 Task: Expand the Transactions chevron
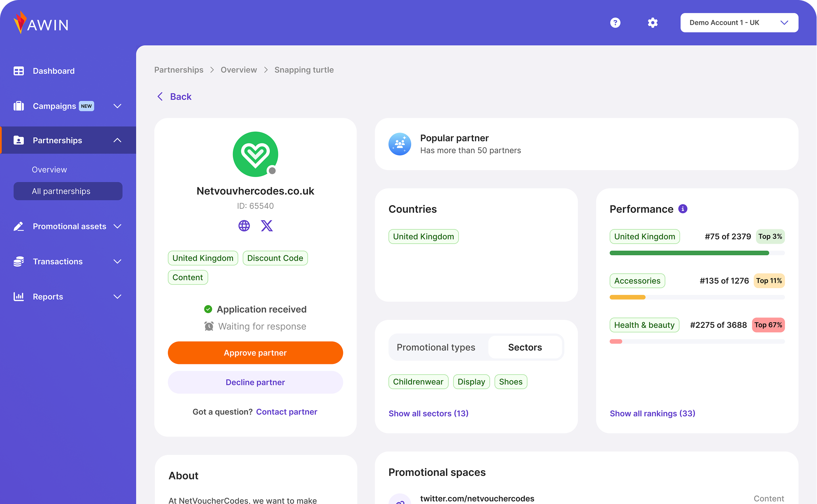(117, 262)
